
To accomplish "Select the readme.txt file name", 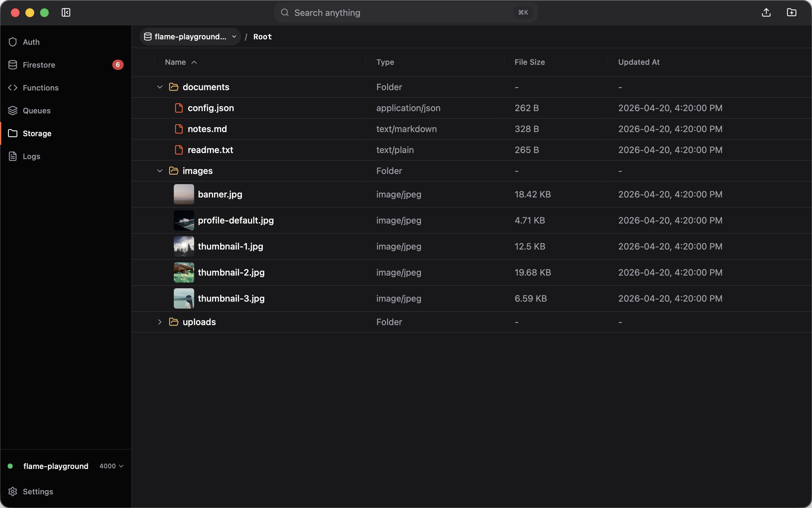I will click(x=210, y=150).
